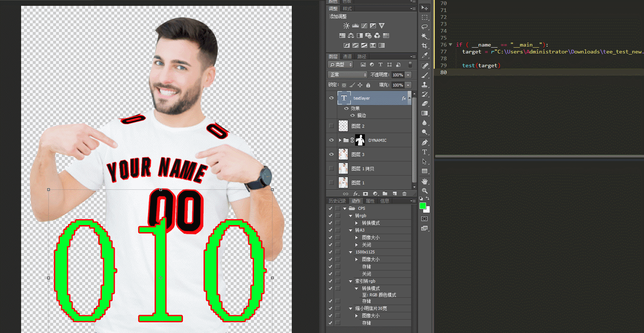644x333 pixels.
Task: Select the Horizontal Type tool
Action: click(x=425, y=152)
